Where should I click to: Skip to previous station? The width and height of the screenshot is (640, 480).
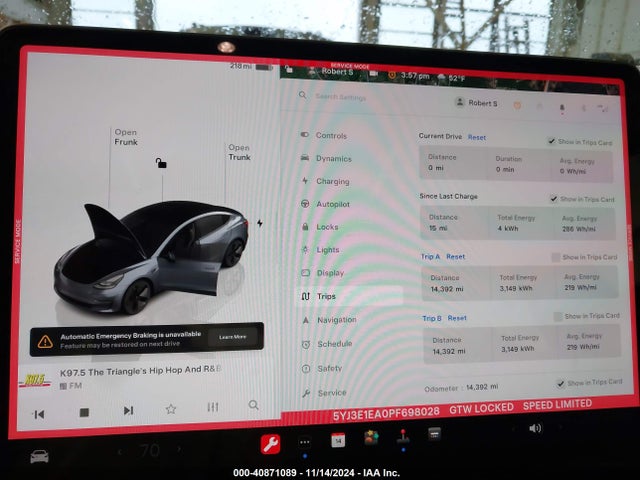pyautogui.click(x=39, y=415)
